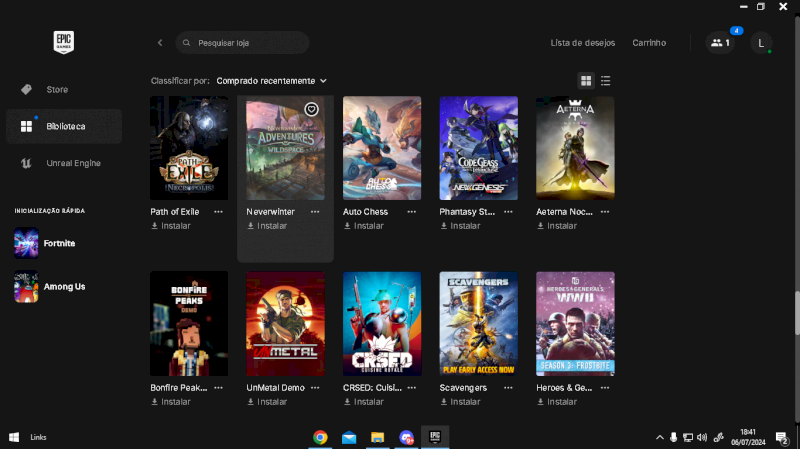Open Aeterna Noctis options menu

[x=605, y=212]
